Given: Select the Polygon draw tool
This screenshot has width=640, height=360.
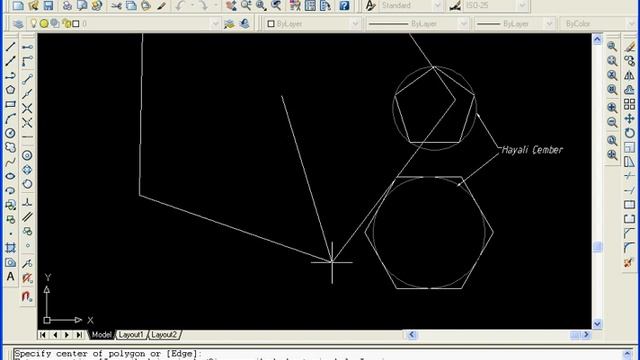Looking at the screenshot, I should [11, 90].
